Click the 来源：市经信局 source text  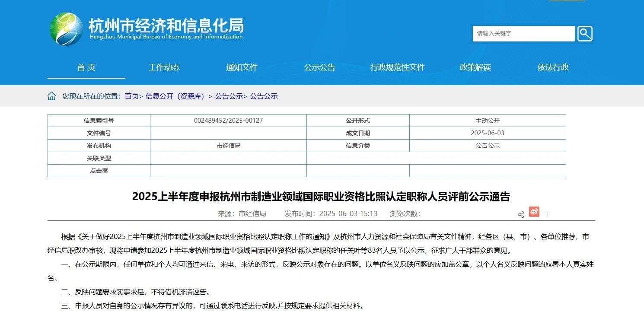pos(242,213)
